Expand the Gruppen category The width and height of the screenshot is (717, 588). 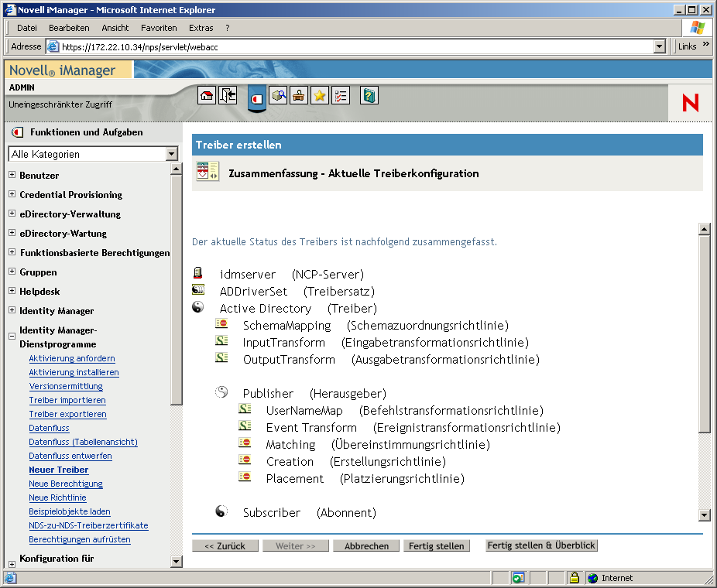(11, 272)
